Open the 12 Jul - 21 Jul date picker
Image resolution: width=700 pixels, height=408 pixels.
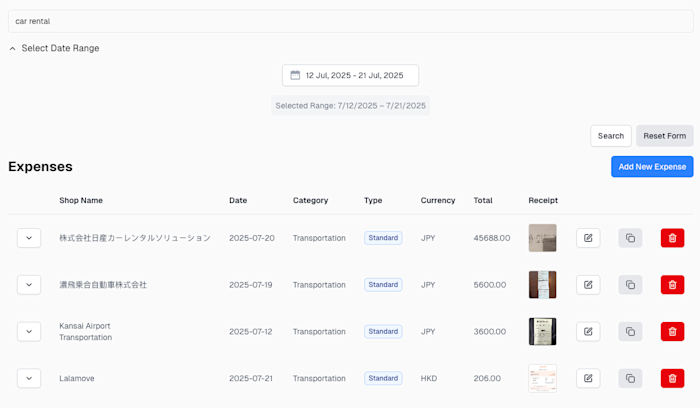coord(350,75)
